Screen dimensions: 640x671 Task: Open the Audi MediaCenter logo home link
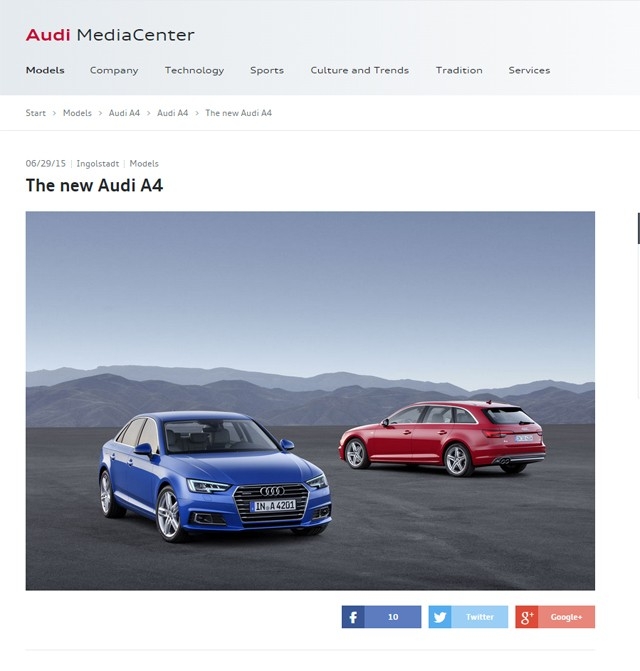[110, 35]
